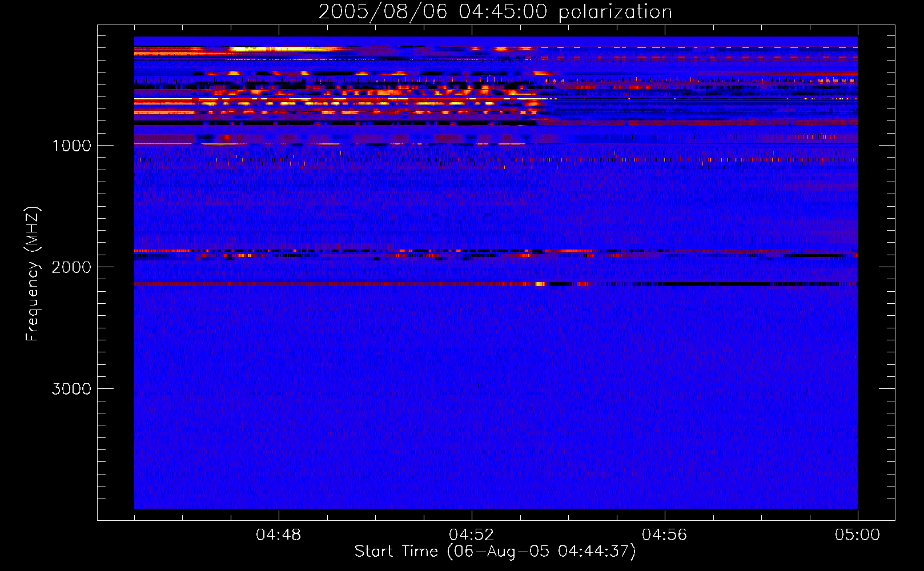
Task: Click the 04:48 time tick label
Action: 279,535
